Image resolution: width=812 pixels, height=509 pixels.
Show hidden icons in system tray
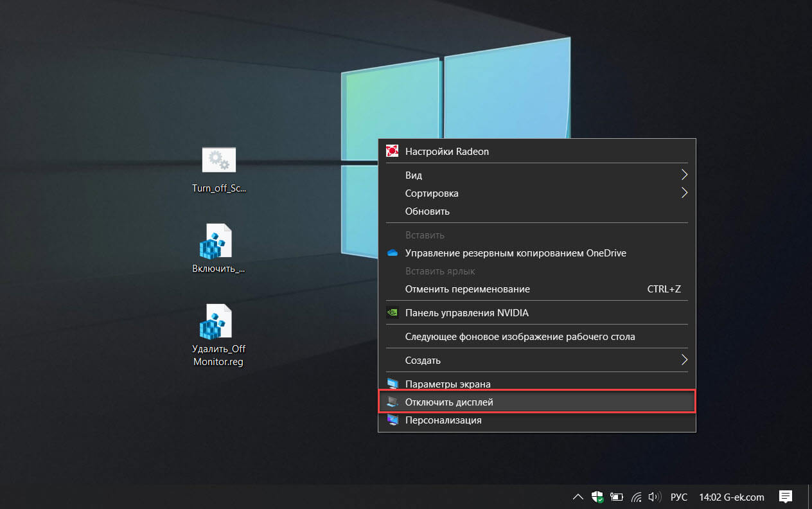click(578, 497)
